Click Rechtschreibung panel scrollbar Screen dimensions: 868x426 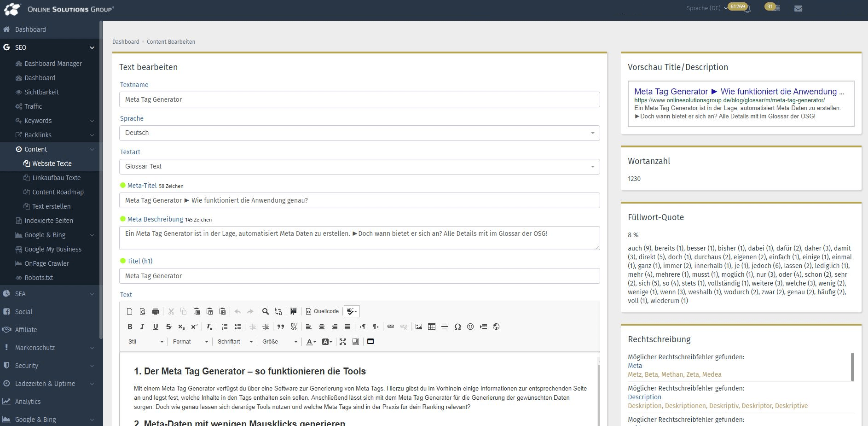tap(852, 367)
